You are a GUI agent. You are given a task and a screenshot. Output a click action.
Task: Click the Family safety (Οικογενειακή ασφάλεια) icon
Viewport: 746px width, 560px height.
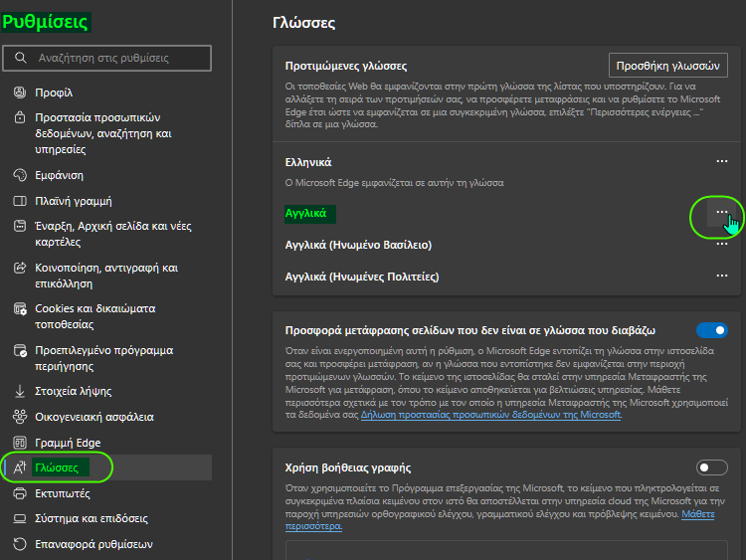[x=20, y=417]
